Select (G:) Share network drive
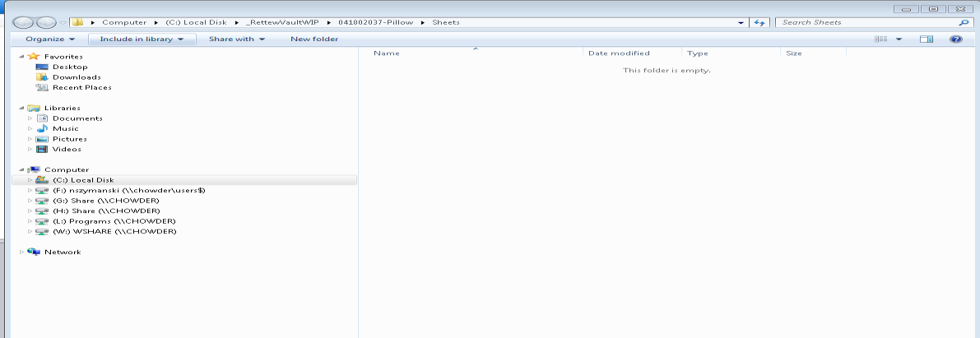This screenshot has width=980, height=338. [x=105, y=201]
